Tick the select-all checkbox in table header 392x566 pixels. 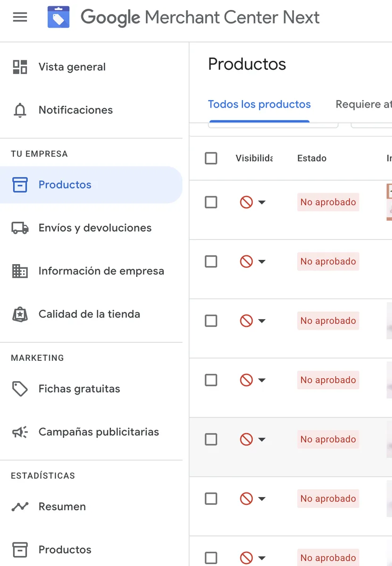coord(211,158)
